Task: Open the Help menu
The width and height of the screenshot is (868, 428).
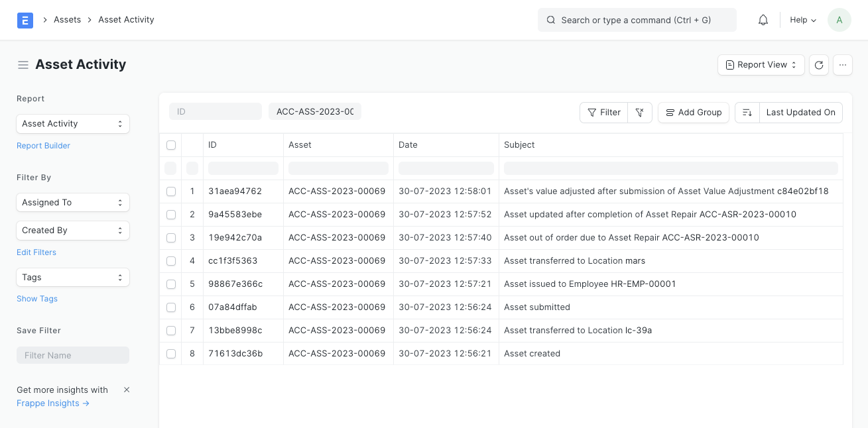Action: pyautogui.click(x=803, y=20)
